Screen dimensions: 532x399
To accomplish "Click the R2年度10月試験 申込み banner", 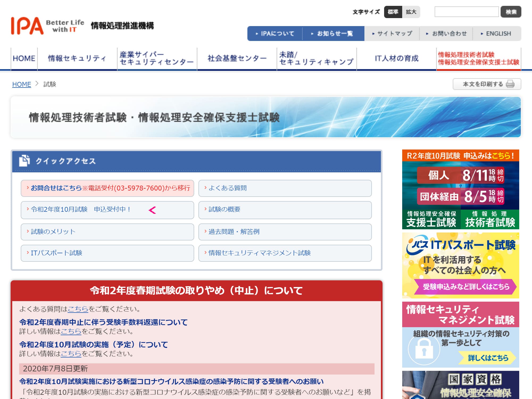I will coord(460,156).
